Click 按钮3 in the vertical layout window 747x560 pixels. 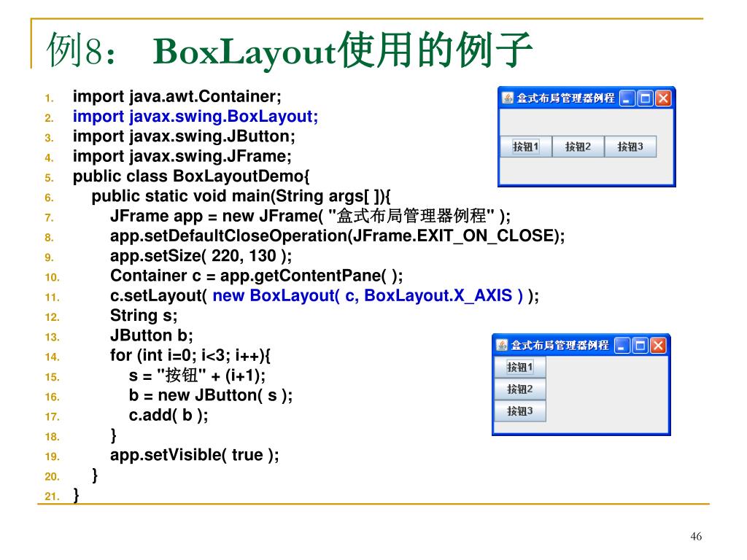tap(519, 411)
